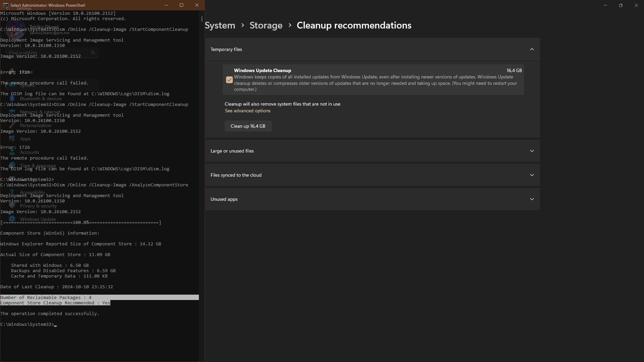Screen dimensions: 644x362
Task: Click 'Component Store Cleanup Recommended : Yes' line
Action: (x=55, y=303)
